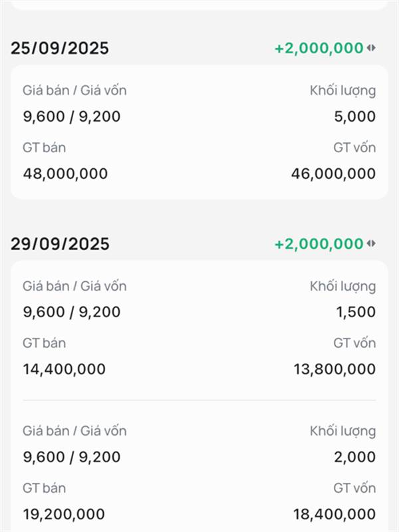
Task: Select the +2,000,000 profit for 29/09/2025
Action: tap(319, 244)
